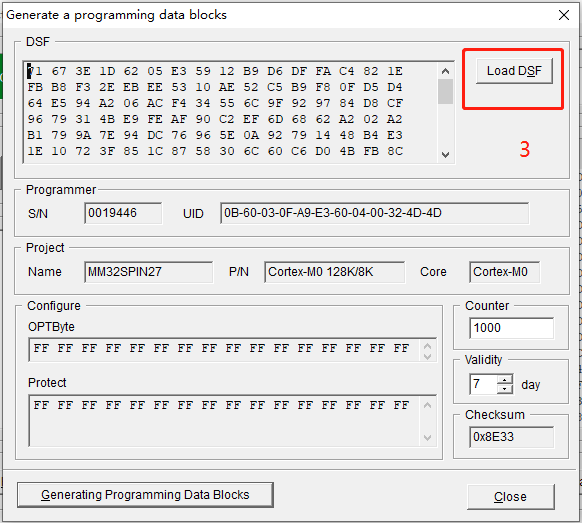
Task: Click the project Name field MM32SPIN27
Action: click(x=148, y=272)
